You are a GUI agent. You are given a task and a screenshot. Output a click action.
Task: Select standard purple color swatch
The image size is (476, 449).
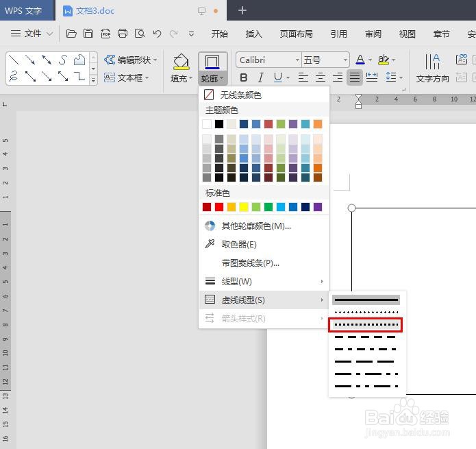tap(318, 207)
